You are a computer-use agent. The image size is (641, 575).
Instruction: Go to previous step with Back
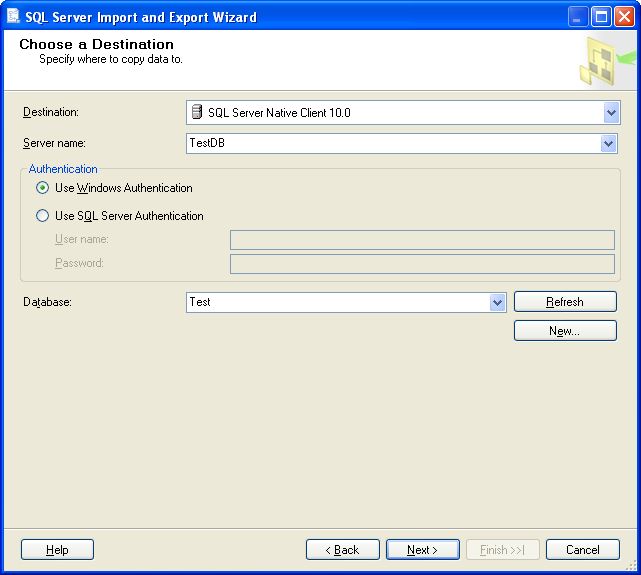[x=343, y=550]
